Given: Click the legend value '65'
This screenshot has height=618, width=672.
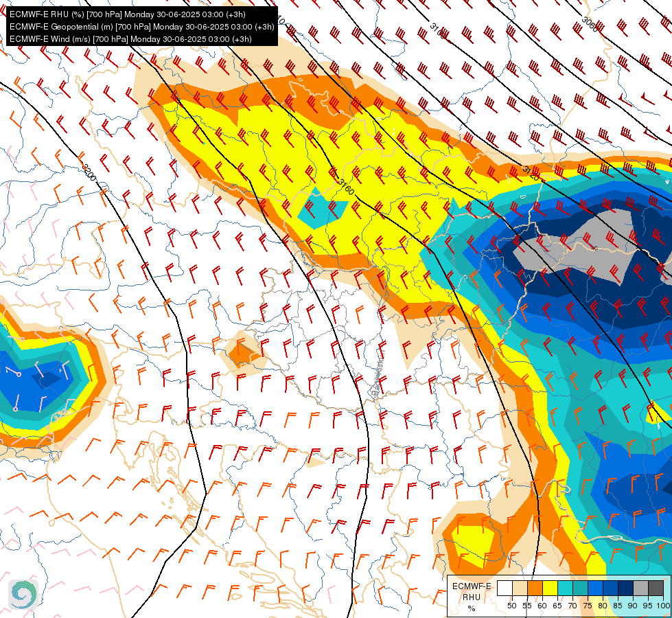Looking at the screenshot, I should tap(557, 606).
